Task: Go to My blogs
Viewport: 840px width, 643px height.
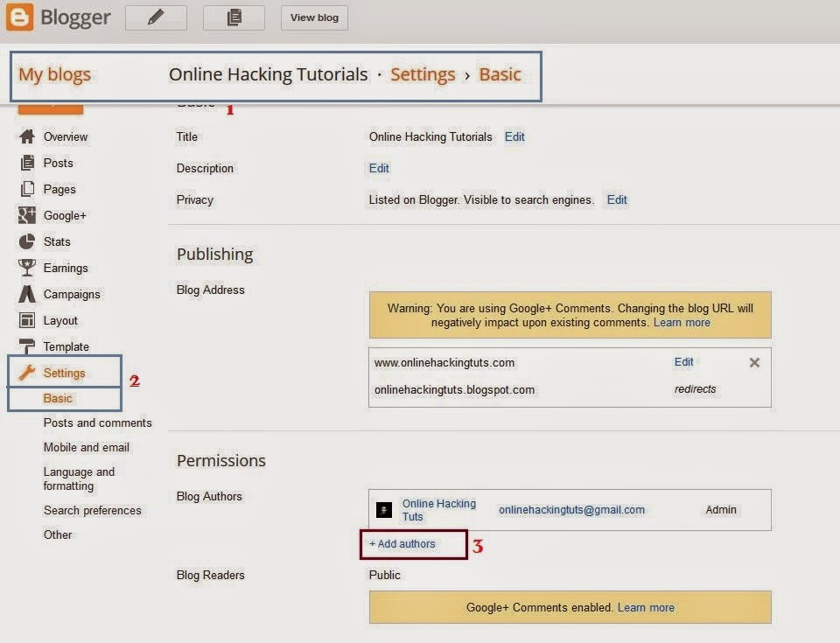Action: pos(54,74)
